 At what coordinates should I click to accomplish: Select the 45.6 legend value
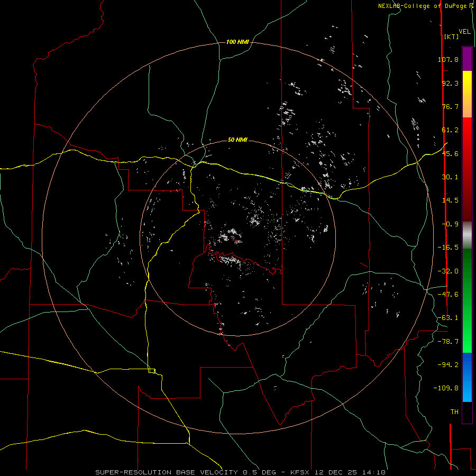(450, 153)
